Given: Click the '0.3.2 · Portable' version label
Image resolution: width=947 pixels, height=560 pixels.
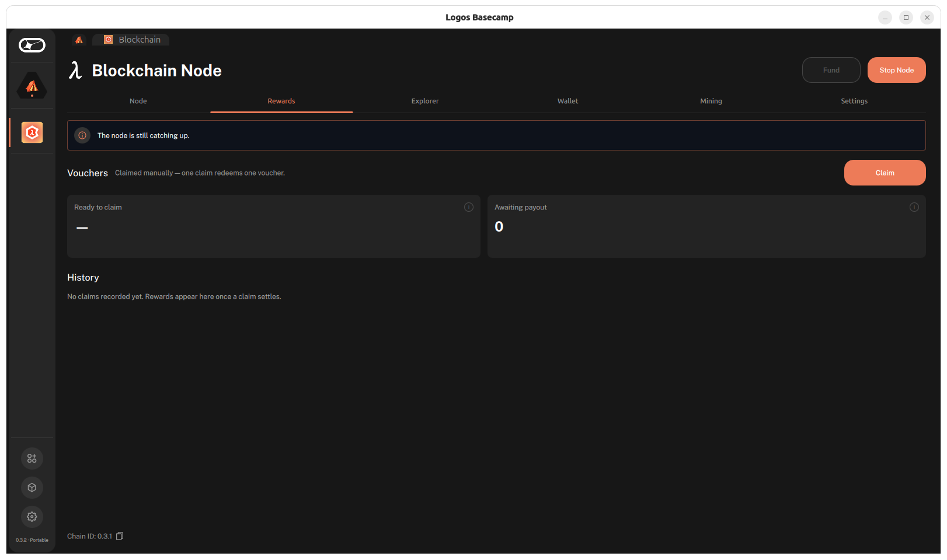Looking at the screenshot, I should point(32,540).
